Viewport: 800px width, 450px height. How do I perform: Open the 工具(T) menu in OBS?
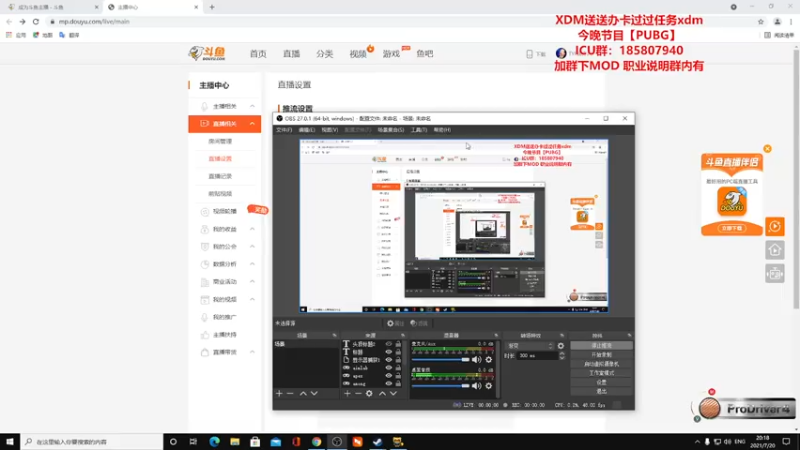tap(419, 130)
